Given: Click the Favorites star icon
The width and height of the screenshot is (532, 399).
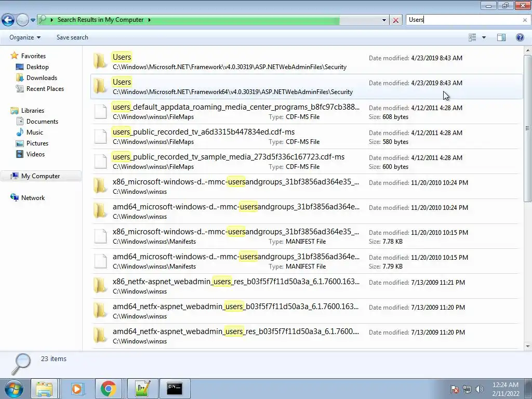Looking at the screenshot, I should click(14, 55).
